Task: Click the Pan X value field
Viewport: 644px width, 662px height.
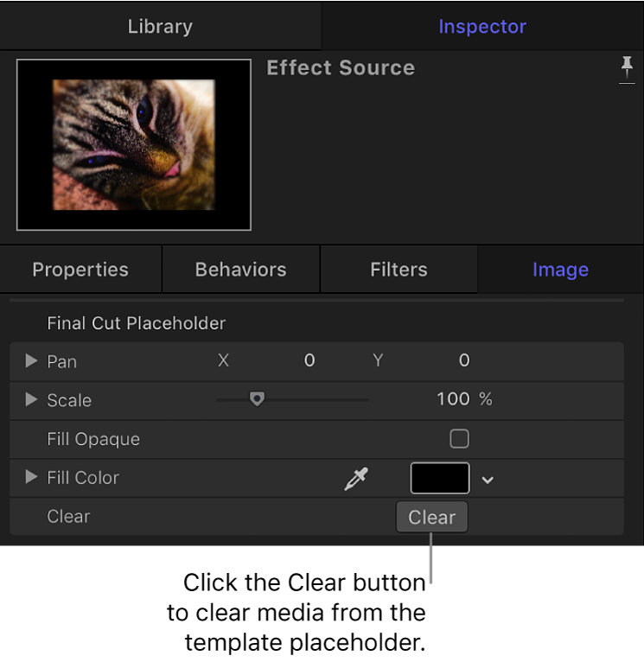Action: pos(309,361)
